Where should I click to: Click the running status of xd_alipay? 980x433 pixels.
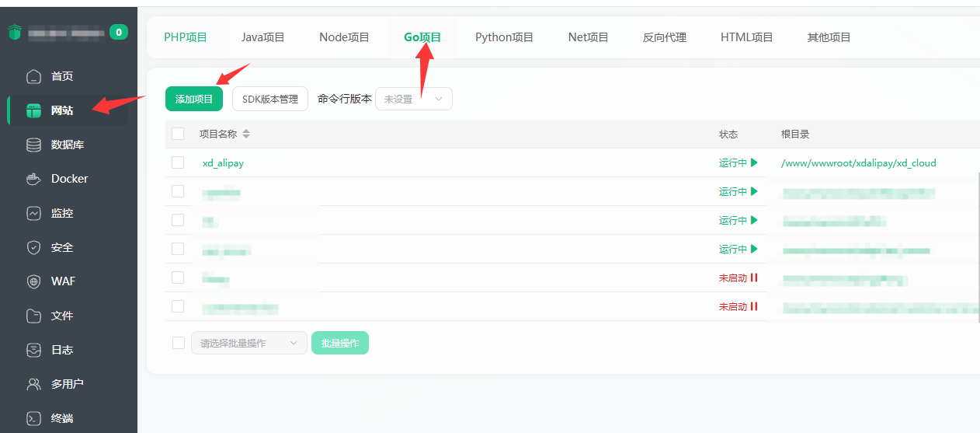pyautogui.click(x=737, y=163)
